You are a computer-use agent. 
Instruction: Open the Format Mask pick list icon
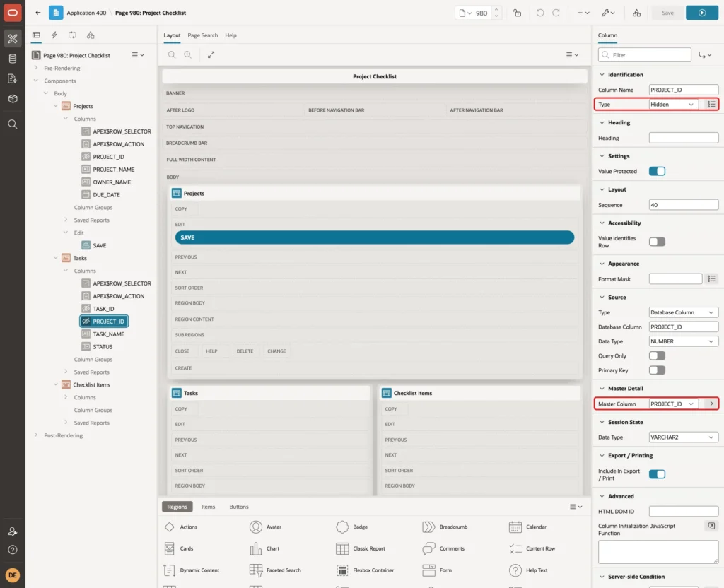click(711, 278)
